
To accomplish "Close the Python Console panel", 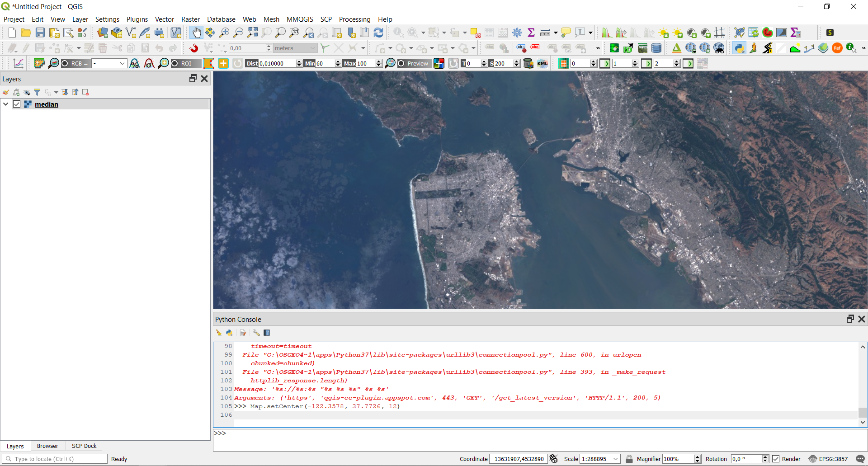I will tap(862, 319).
